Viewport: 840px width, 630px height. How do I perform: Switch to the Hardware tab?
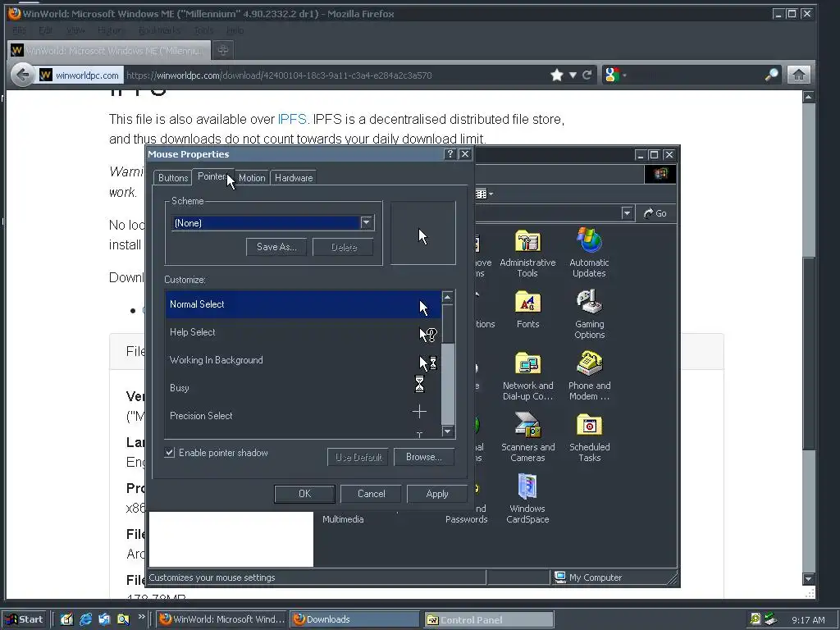(294, 178)
